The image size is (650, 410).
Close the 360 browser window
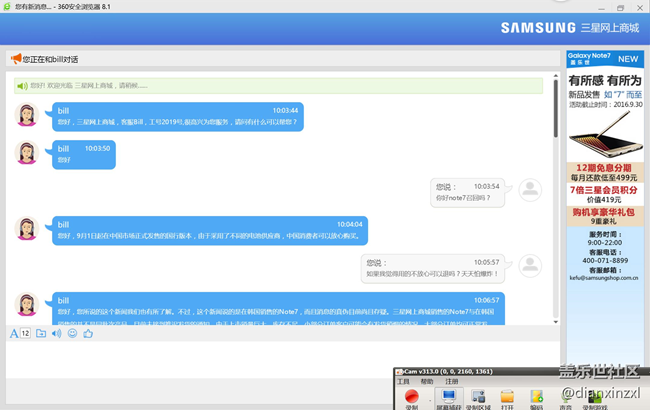tap(640, 8)
